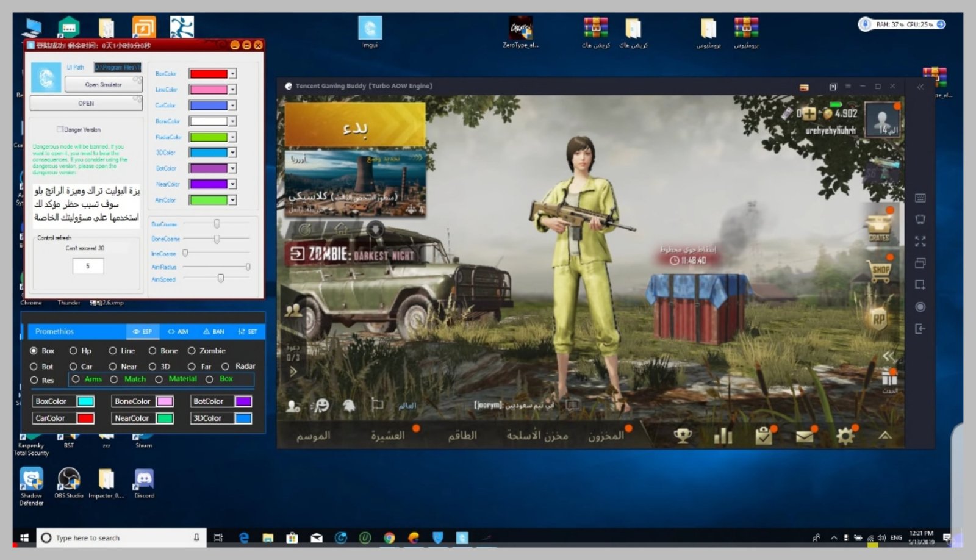Open the BotColor dropdown arrow
976x560 pixels.
[x=232, y=168]
